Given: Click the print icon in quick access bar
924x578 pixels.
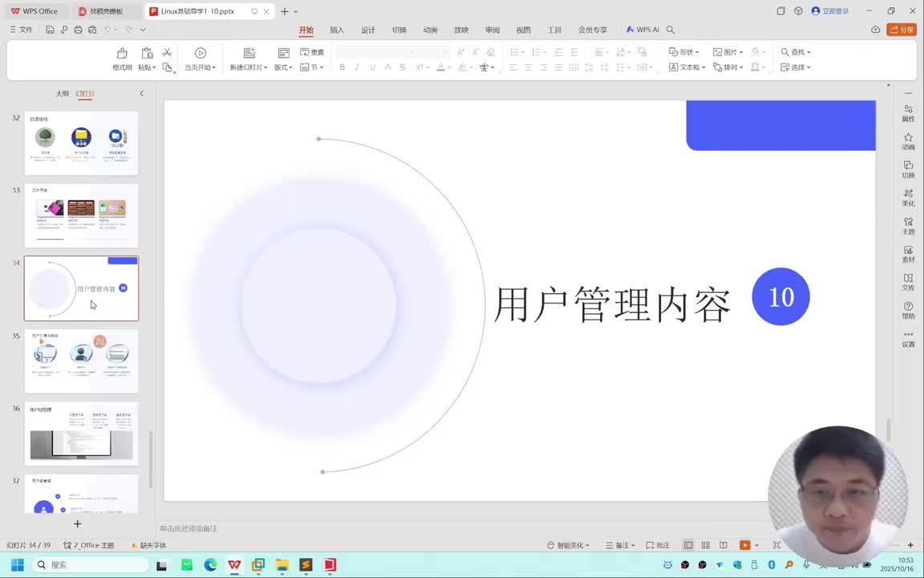Looking at the screenshot, I should [x=78, y=30].
